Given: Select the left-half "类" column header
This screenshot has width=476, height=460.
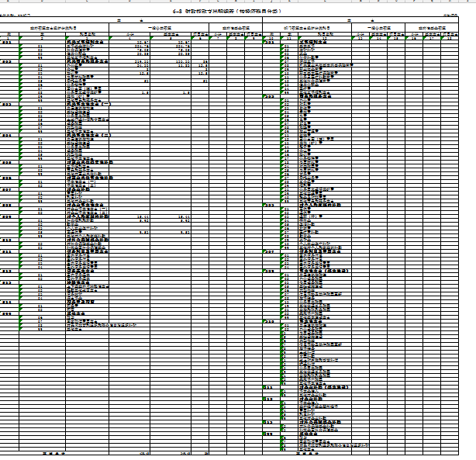Looking at the screenshot, I should click(x=9, y=33).
